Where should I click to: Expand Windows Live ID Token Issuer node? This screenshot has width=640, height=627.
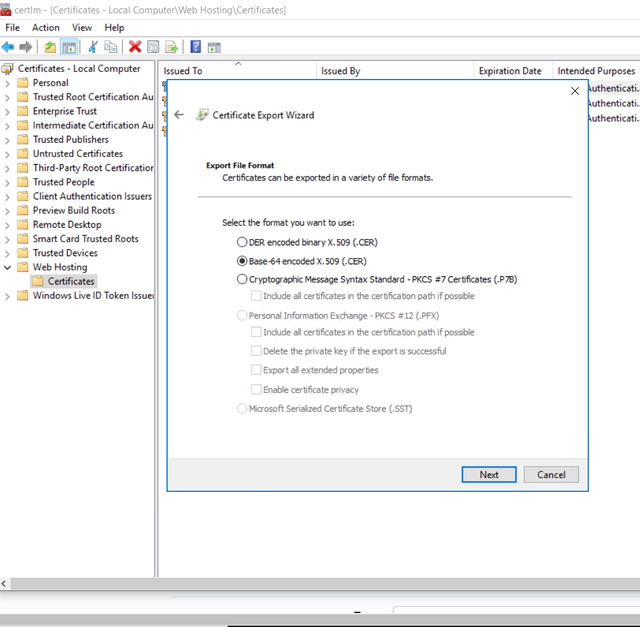pos(7,296)
